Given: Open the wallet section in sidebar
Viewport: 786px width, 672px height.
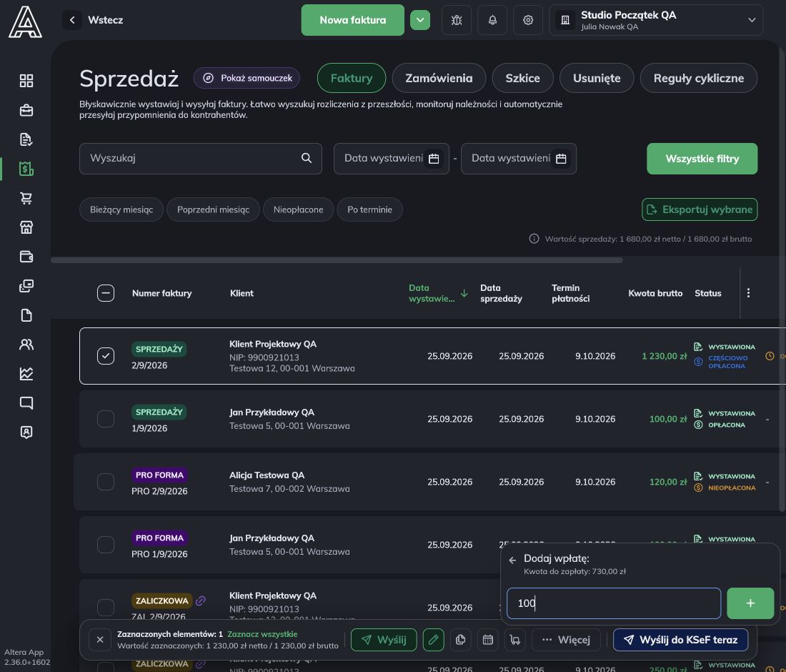Looking at the screenshot, I should point(26,257).
